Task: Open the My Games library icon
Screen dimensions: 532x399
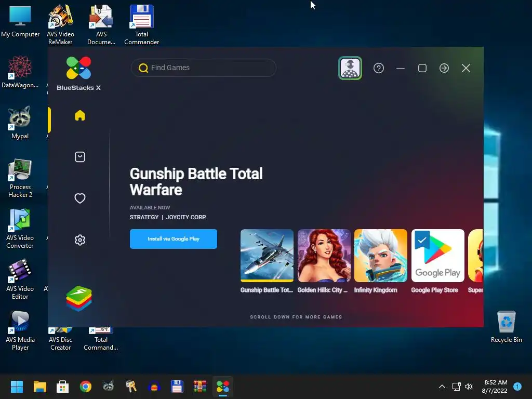Action: (x=79, y=157)
